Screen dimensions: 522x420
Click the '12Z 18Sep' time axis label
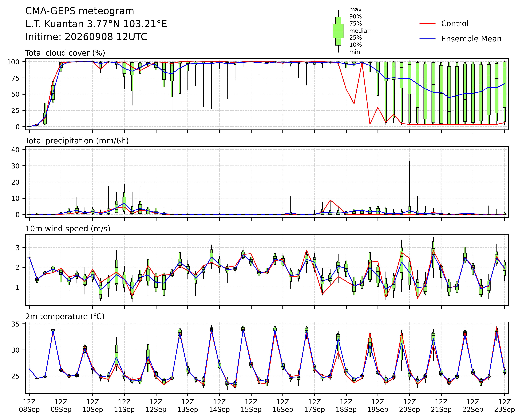click(x=346, y=406)
